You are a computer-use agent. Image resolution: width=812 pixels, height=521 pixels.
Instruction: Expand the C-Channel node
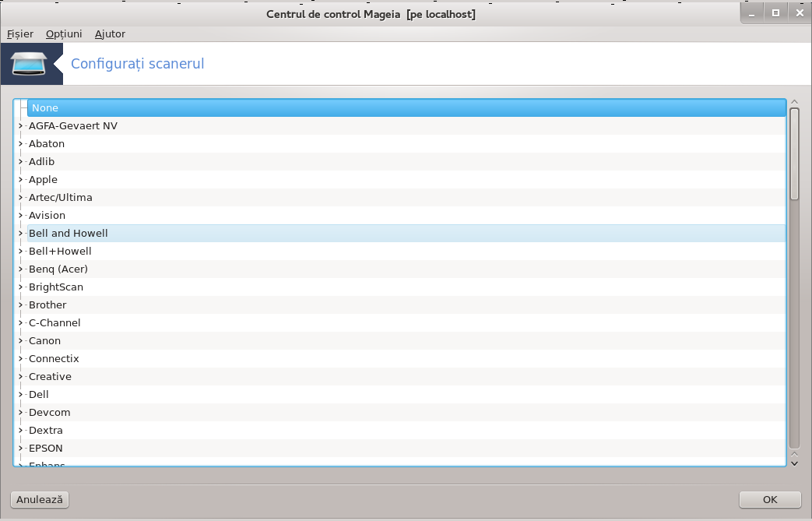[x=20, y=322]
